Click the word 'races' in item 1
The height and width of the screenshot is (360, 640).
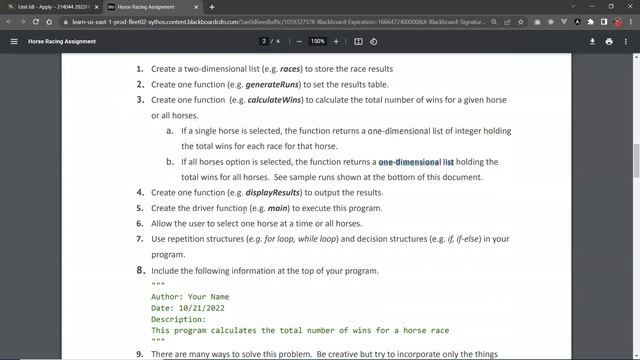(x=290, y=69)
